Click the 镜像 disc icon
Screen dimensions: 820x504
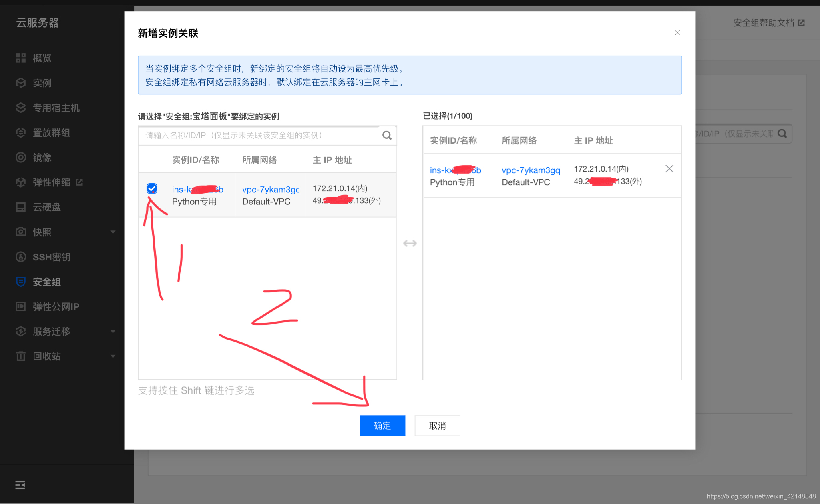click(21, 157)
